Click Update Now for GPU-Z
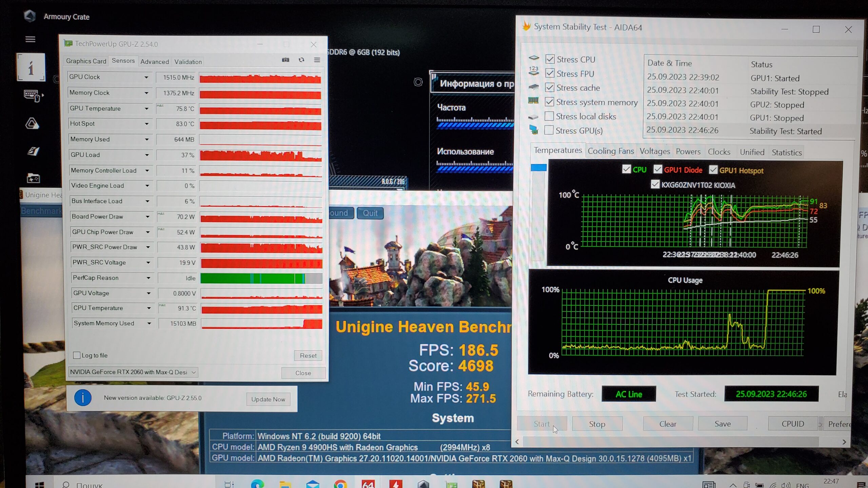This screenshot has width=868, height=488. [x=268, y=399]
